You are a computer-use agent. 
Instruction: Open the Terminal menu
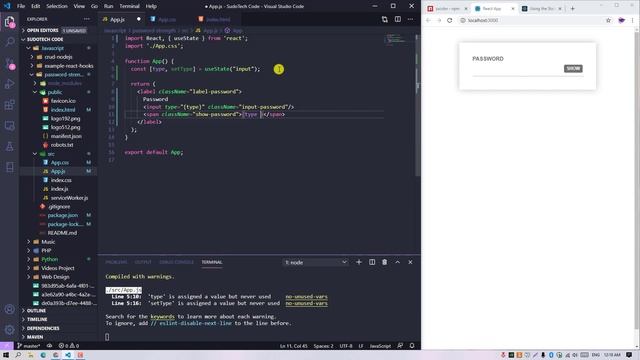tap(129, 6)
